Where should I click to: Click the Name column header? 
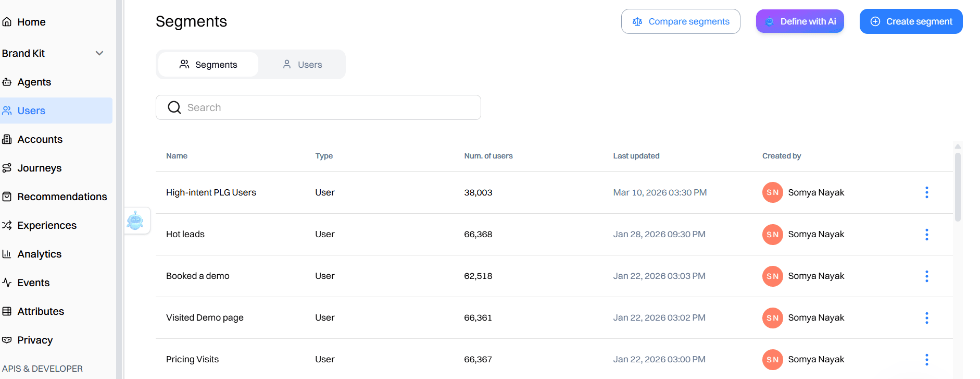(x=177, y=156)
